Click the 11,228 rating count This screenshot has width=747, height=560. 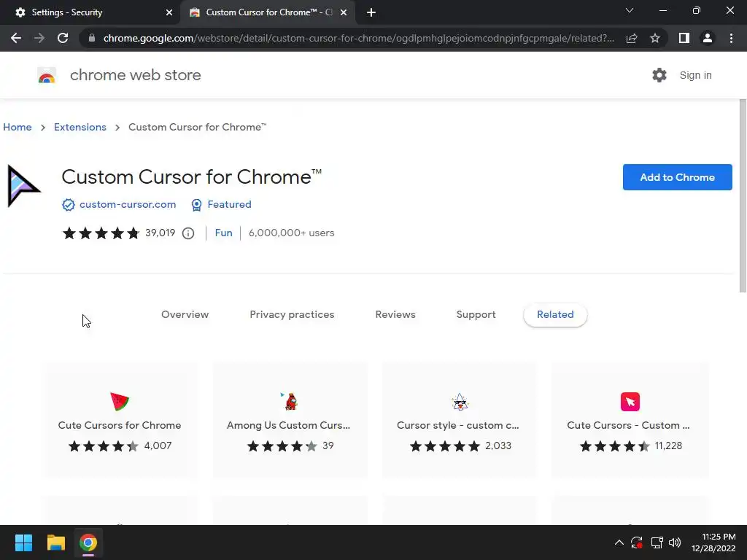[x=668, y=446]
